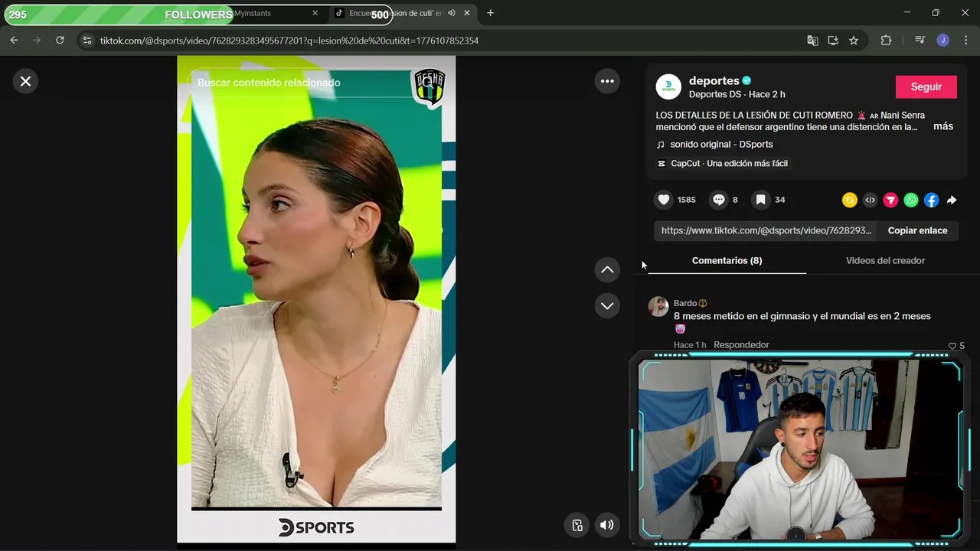Open Bardo commenter avatar
980x551 pixels.
tap(658, 307)
